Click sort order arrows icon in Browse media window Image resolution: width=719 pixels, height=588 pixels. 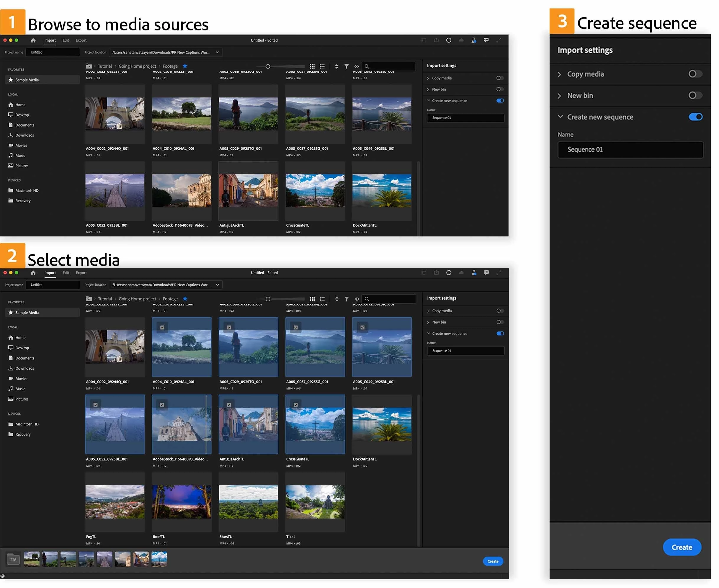click(337, 66)
